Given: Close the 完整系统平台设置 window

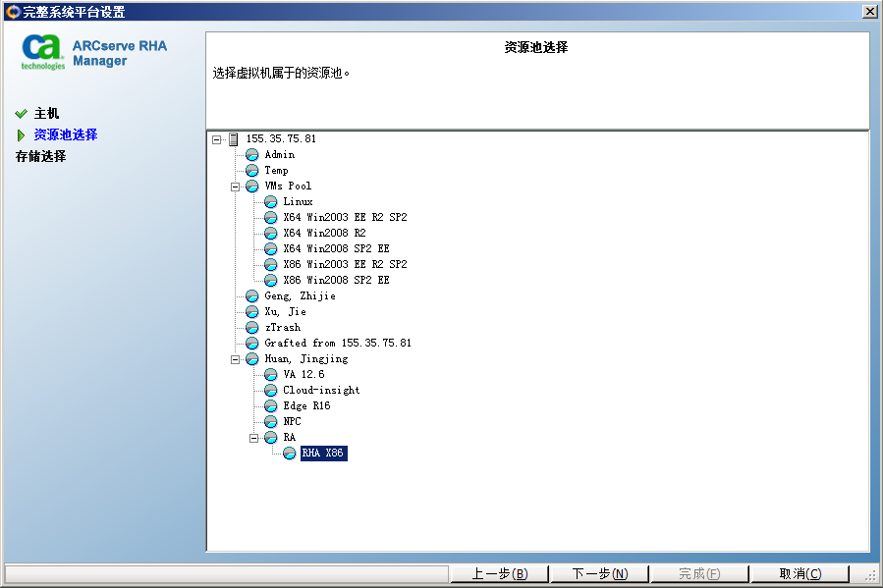Looking at the screenshot, I should click(869, 11).
